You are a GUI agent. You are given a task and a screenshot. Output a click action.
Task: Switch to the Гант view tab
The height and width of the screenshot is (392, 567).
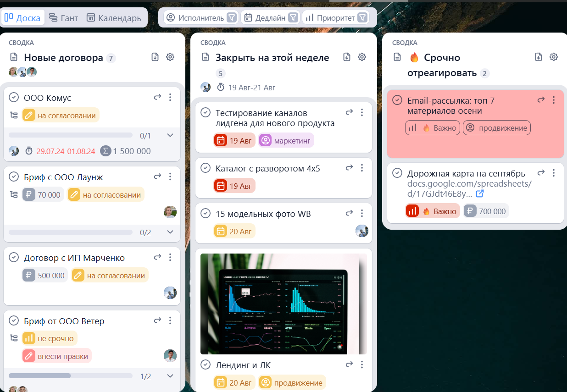[63, 18]
